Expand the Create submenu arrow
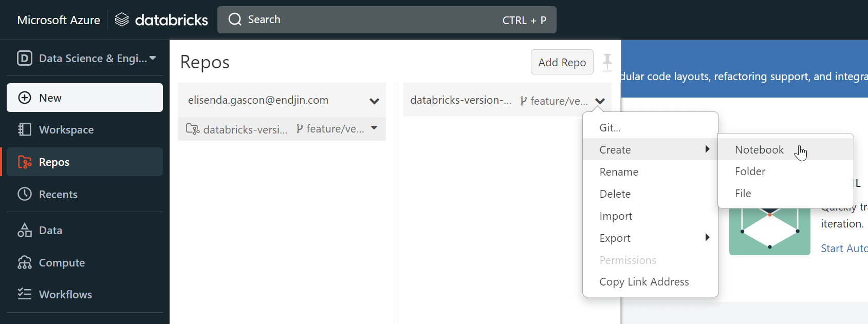Image resolution: width=868 pixels, height=324 pixels. coord(708,149)
